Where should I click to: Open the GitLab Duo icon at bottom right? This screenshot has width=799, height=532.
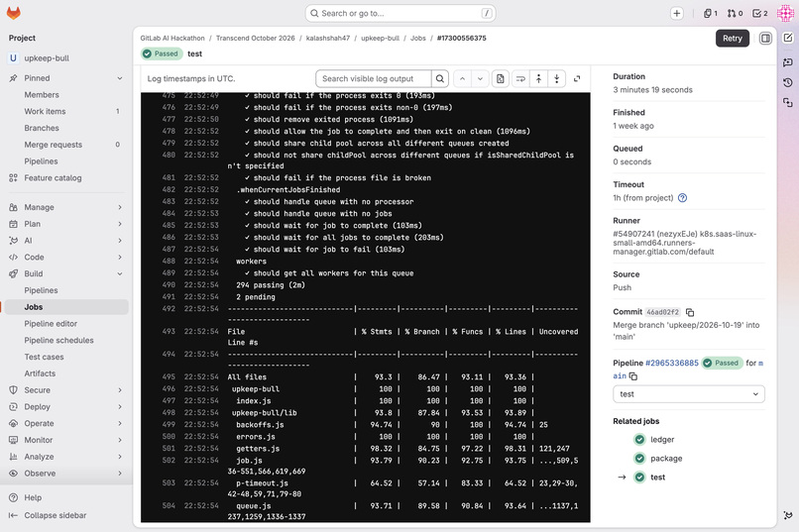(788, 515)
